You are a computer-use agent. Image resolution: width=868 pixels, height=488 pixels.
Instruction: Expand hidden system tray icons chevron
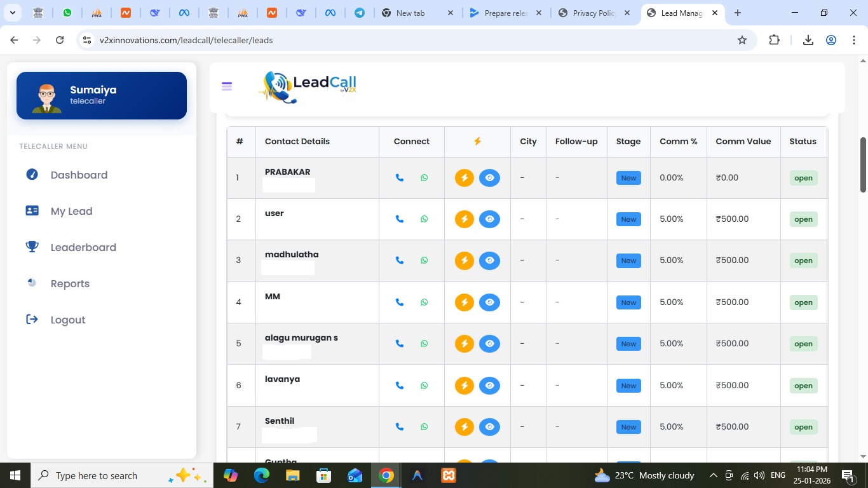(713, 475)
